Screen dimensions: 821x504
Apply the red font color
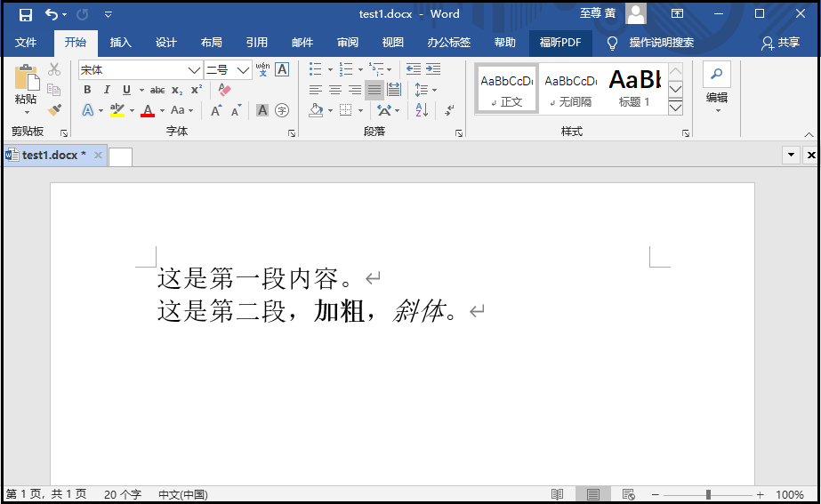pos(149,110)
